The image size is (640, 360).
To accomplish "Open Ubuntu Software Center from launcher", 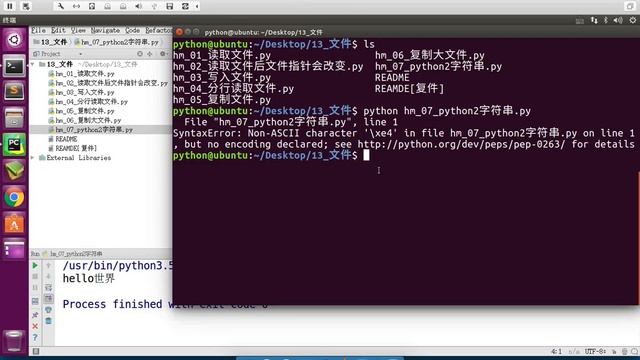I will 14,224.
